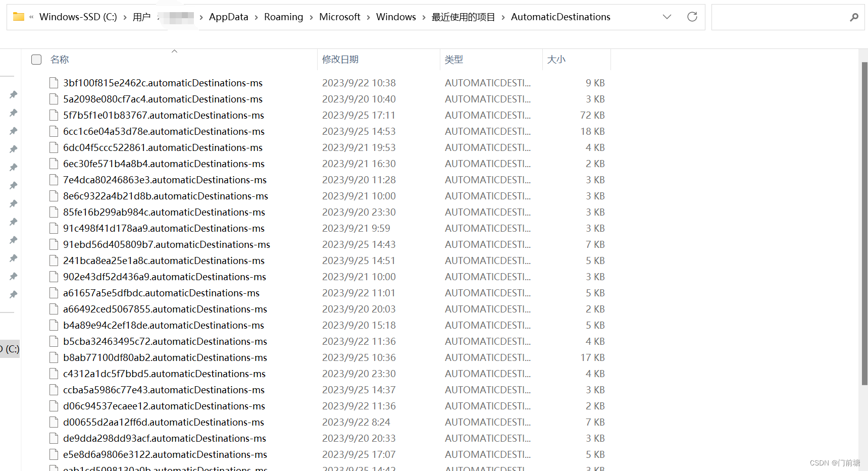Click the file icon of a61657a5e5dfbdc
Image resolution: width=868 pixels, height=471 pixels.
pos(54,293)
